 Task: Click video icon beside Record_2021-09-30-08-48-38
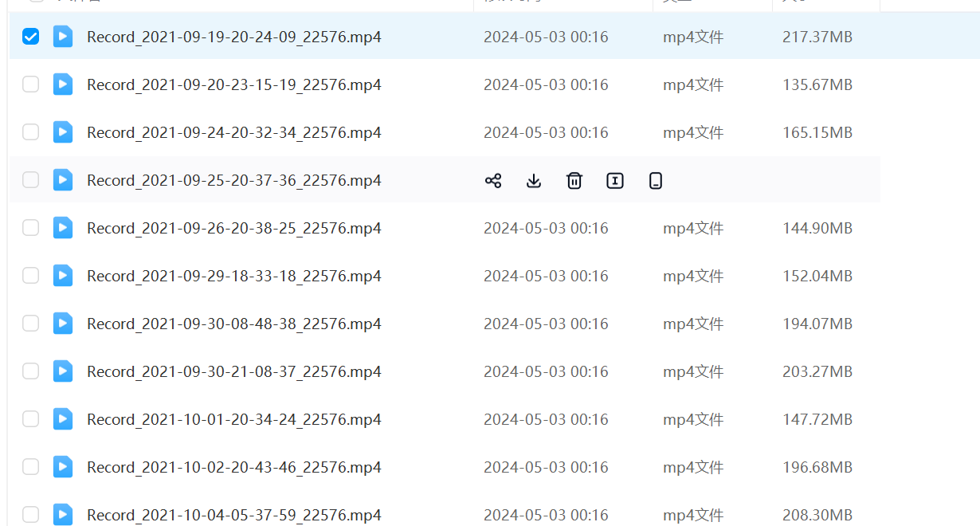tap(63, 324)
